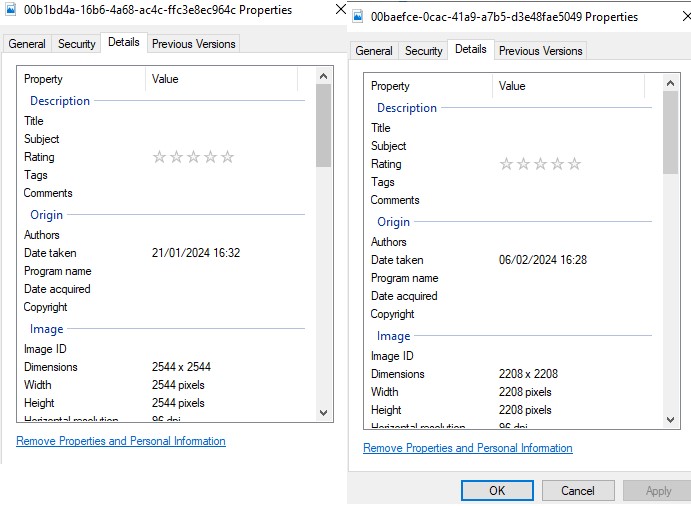Open Security tab in right window
The height and width of the screenshot is (506, 691).
pyautogui.click(x=424, y=51)
